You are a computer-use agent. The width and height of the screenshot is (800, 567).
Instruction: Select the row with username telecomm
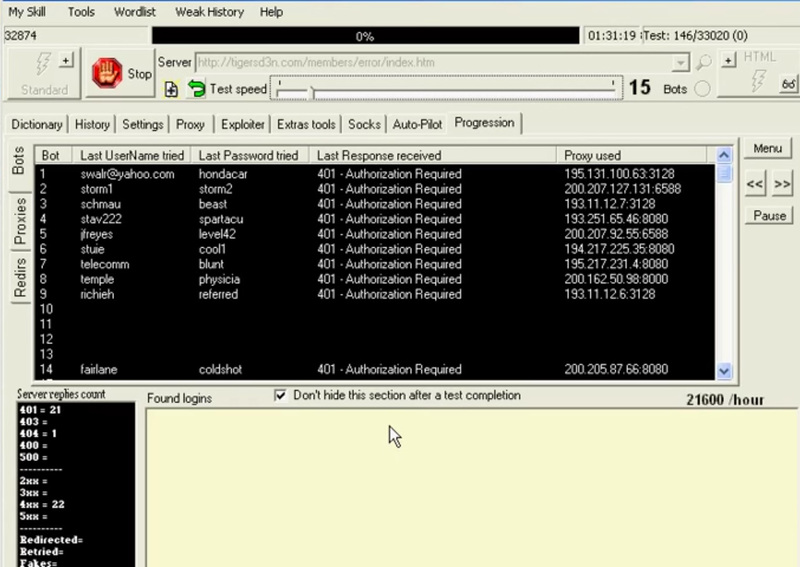pyautogui.click(x=374, y=264)
